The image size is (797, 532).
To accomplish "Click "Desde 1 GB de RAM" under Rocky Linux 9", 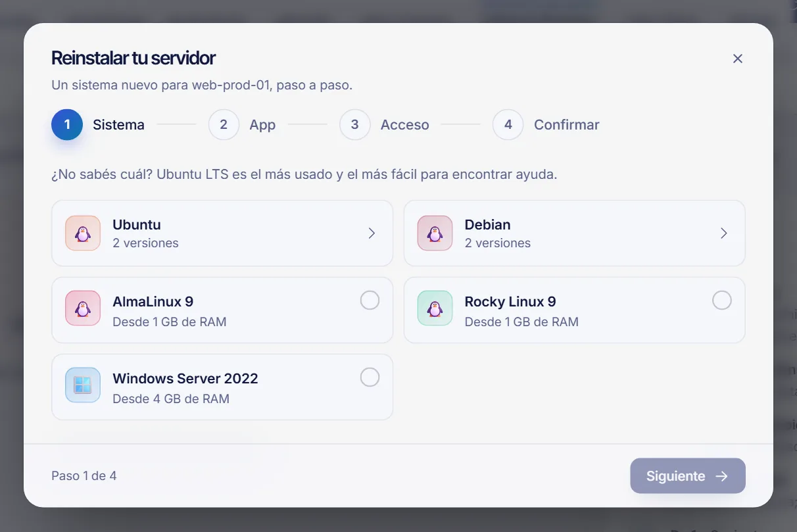I will click(521, 322).
